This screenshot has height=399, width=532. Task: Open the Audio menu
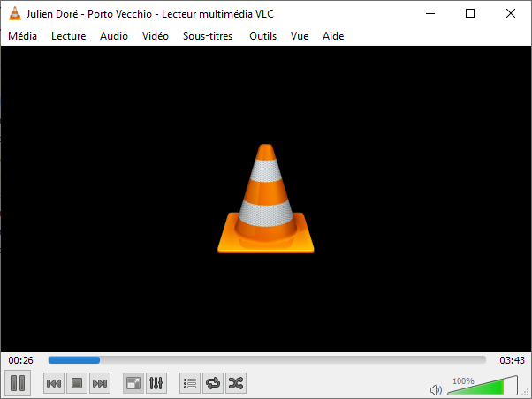[x=114, y=36]
